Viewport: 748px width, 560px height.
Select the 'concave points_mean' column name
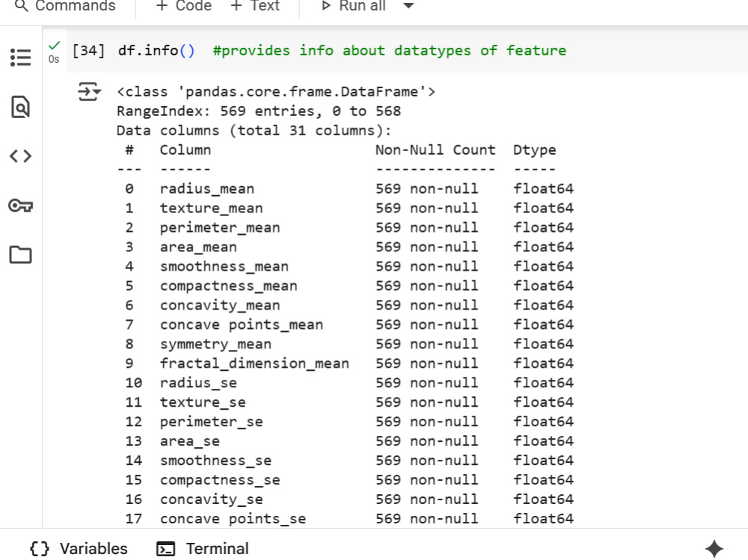click(x=242, y=324)
